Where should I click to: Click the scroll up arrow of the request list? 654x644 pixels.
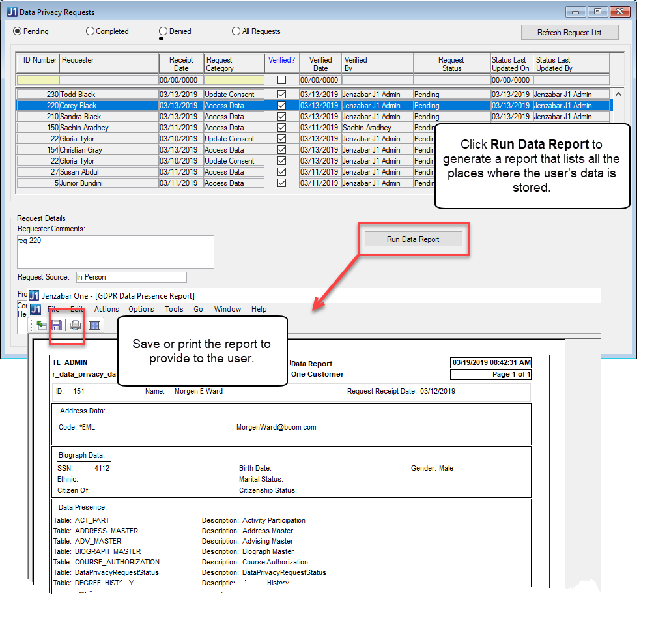(x=618, y=95)
